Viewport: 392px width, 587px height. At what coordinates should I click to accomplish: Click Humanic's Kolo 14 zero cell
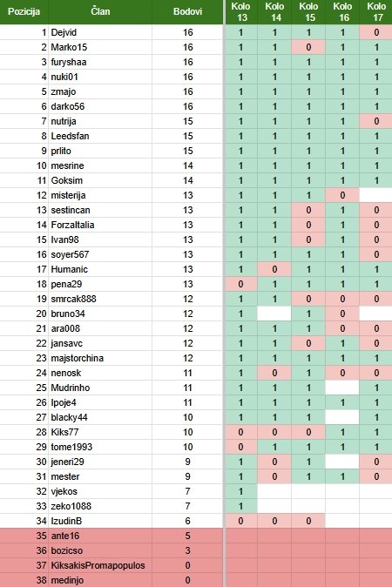coord(274,269)
